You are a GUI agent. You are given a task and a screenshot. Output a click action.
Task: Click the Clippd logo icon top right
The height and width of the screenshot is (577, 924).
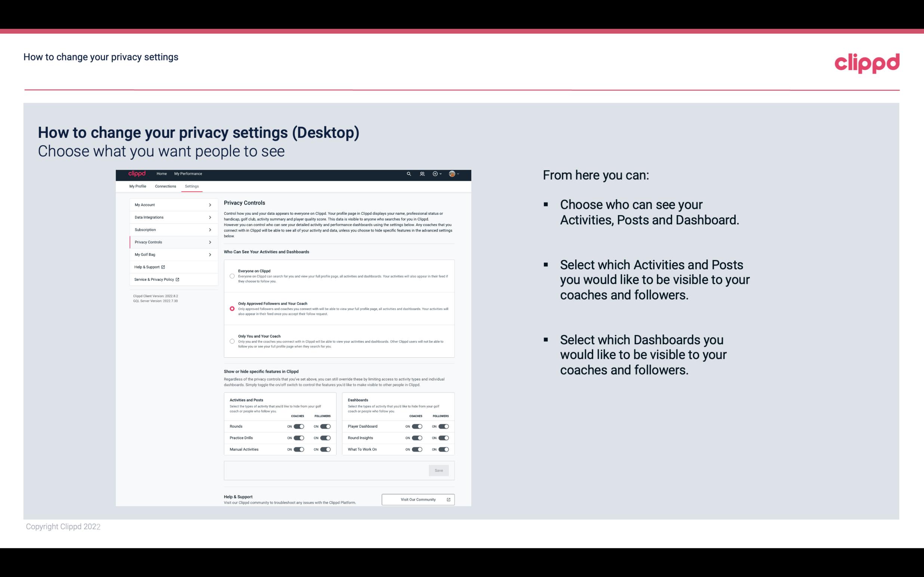pos(867,62)
